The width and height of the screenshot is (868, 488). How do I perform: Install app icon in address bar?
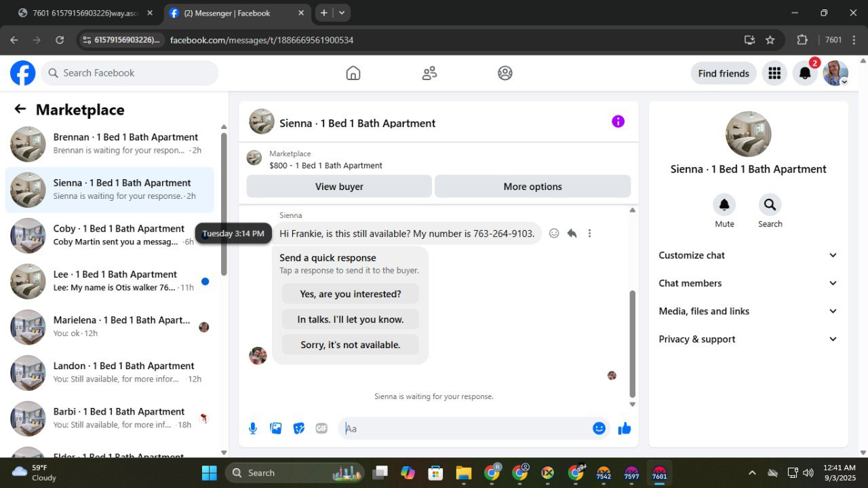(x=749, y=40)
